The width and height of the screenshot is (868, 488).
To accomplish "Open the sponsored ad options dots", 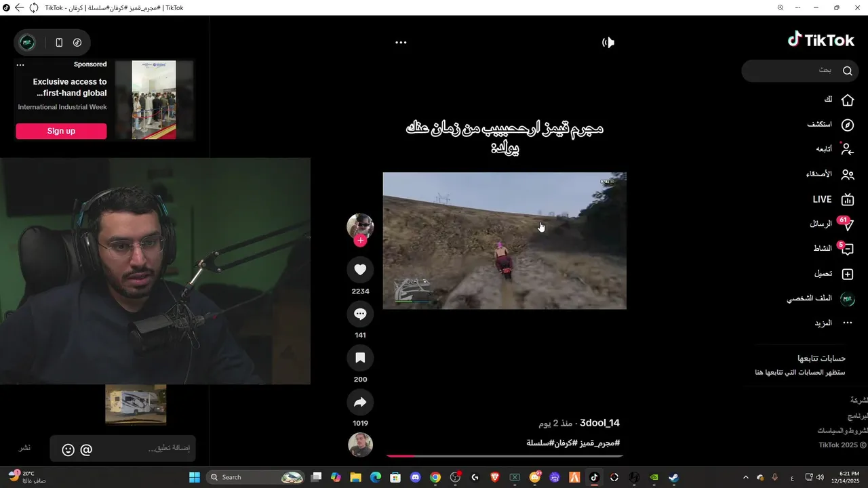I will [x=20, y=65].
